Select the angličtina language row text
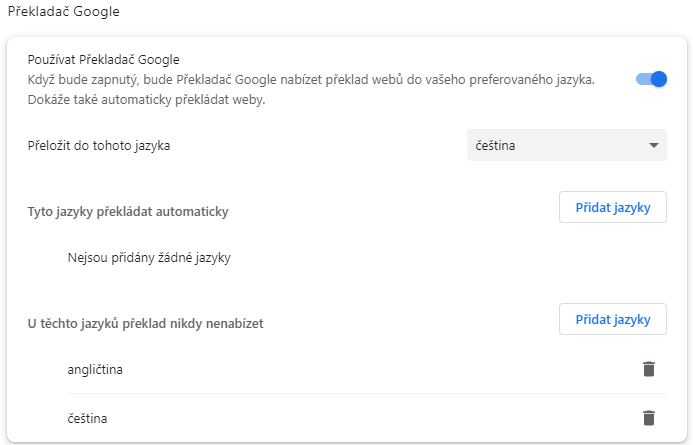 coord(95,369)
